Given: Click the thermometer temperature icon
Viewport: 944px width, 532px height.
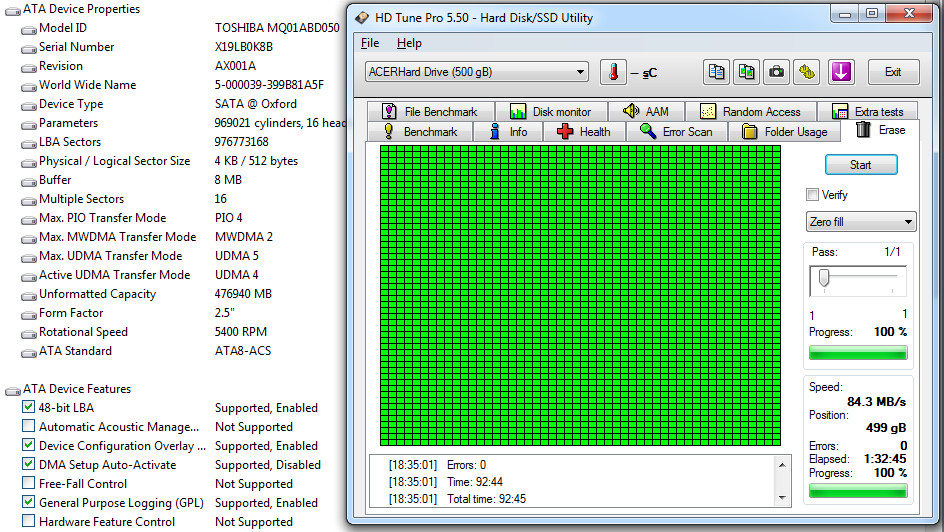Looking at the screenshot, I should point(613,72).
